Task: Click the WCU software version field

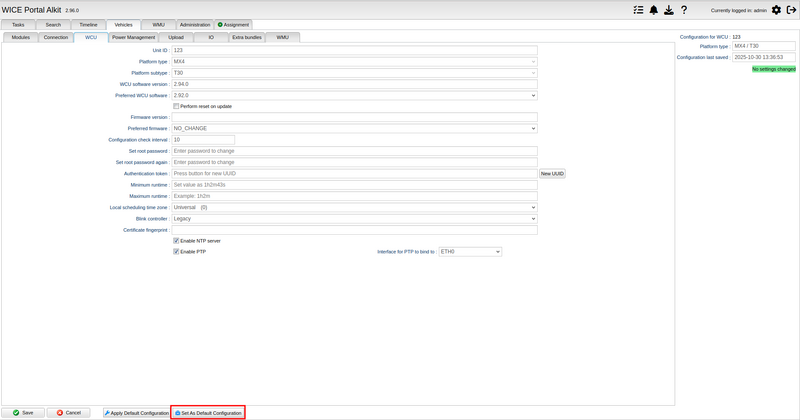Action: [x=354, y=84]
